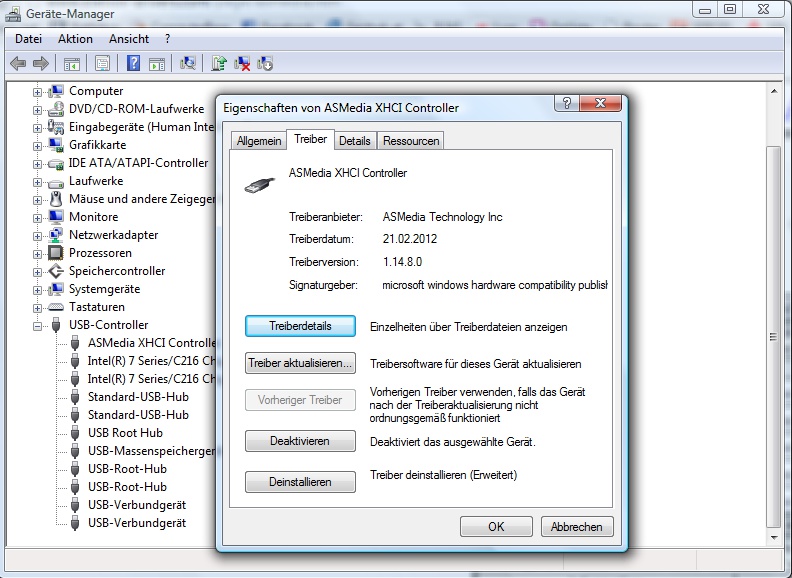Confirm the dialog with OK

(x=496, y=526)
